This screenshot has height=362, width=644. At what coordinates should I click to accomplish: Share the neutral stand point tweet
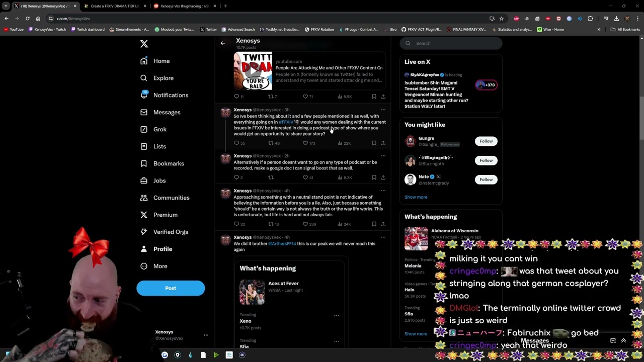click(383, 224)
